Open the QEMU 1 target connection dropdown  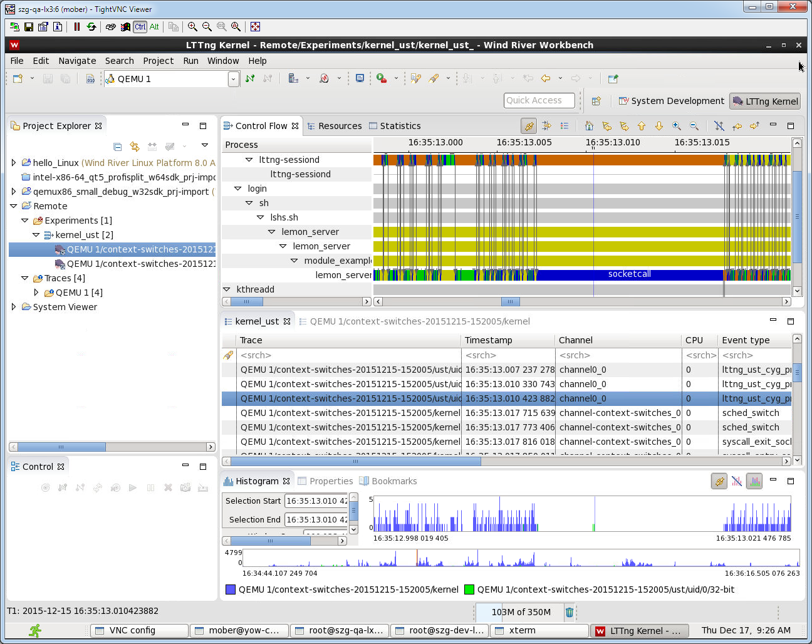[x=234, y=79]
